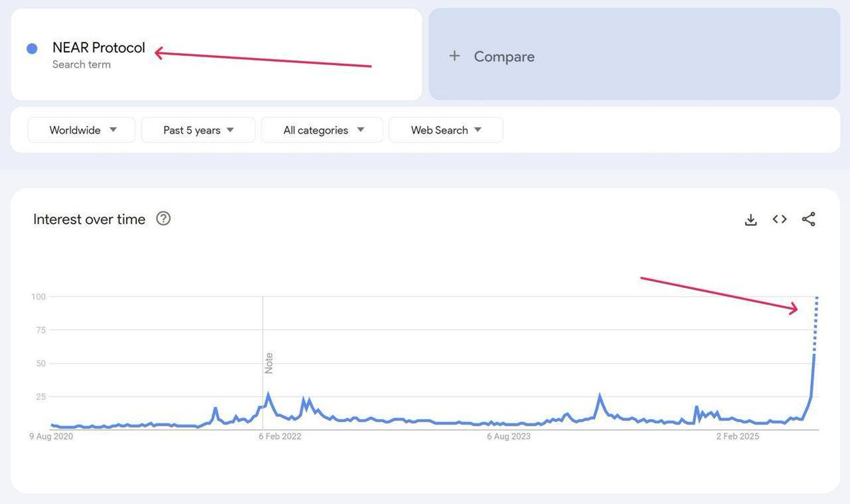
Task: Download the interest over time CSV
Action: (751, 219)
